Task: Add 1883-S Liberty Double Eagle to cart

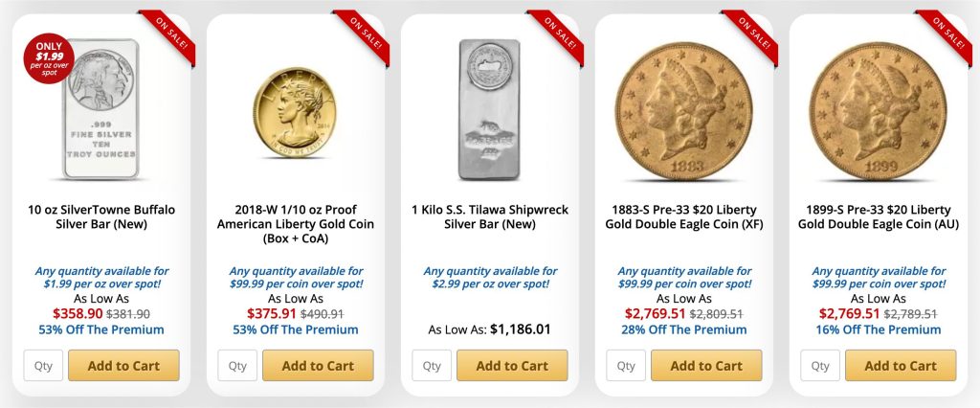Action: [706, 365]
